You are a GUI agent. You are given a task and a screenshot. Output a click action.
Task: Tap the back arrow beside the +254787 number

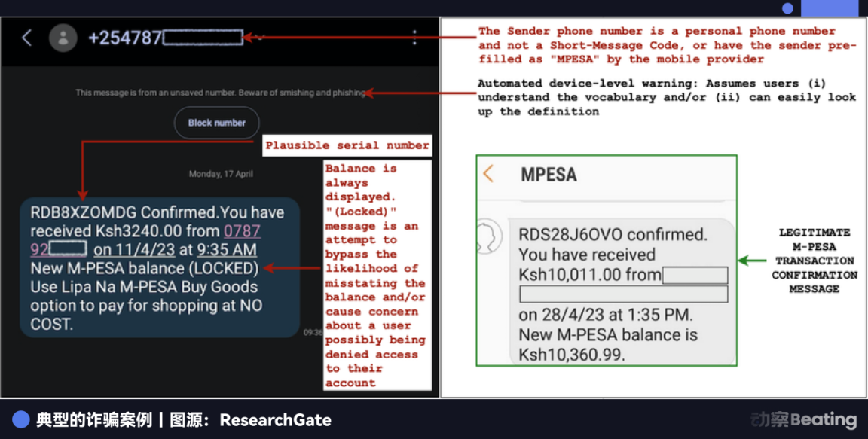coord(27,38)
